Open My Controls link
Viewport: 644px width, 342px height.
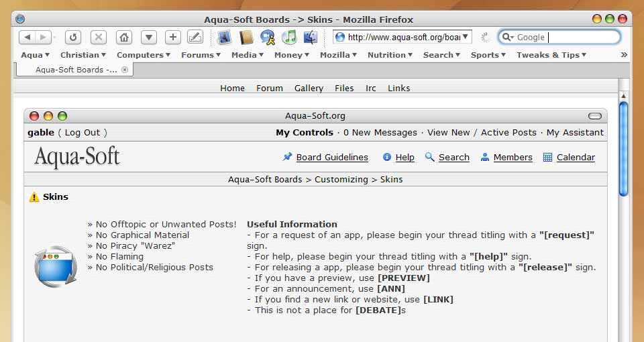coord(305,133)
